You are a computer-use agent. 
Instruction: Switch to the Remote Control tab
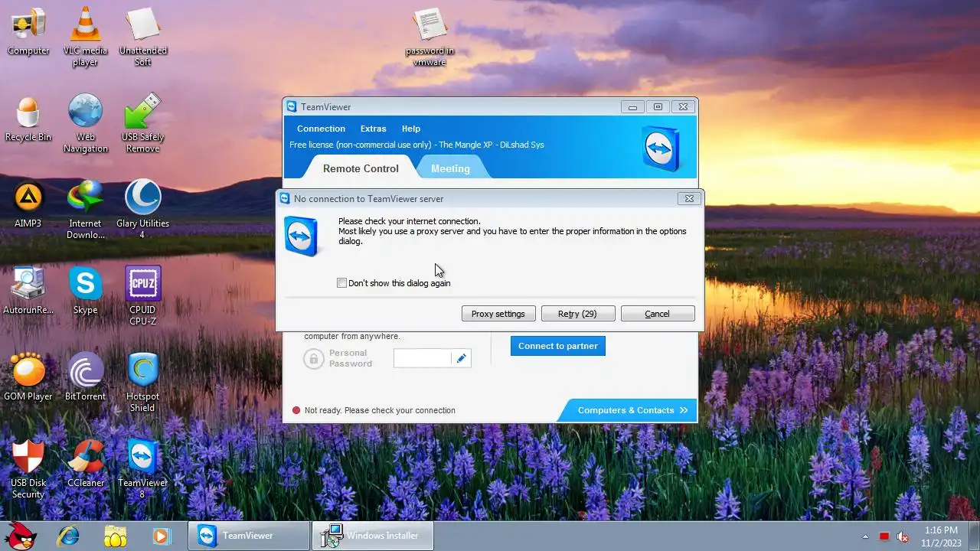click(361, 168)
